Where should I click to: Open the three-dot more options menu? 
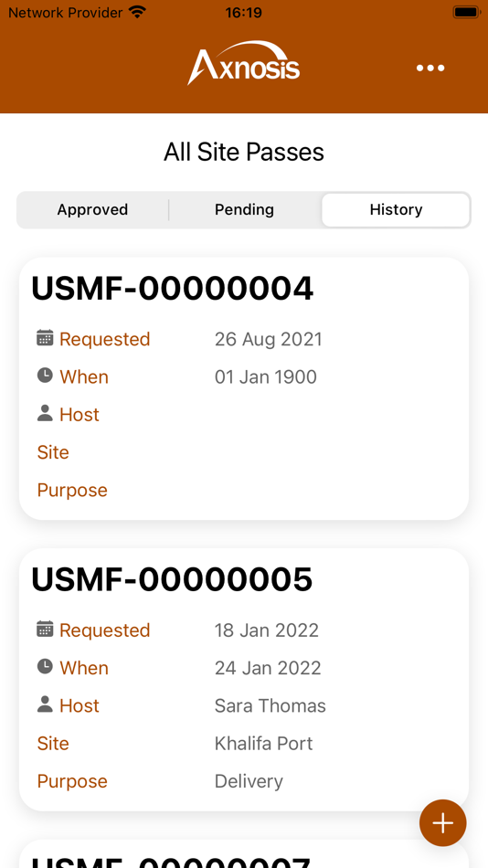point(430,69)
